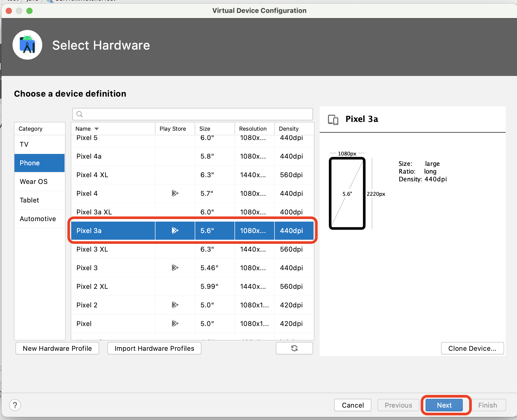Image resolution: width=517 pixels, height=420 pixels.
Task: Open Clone Device dialog
Action: coord(472,348)
